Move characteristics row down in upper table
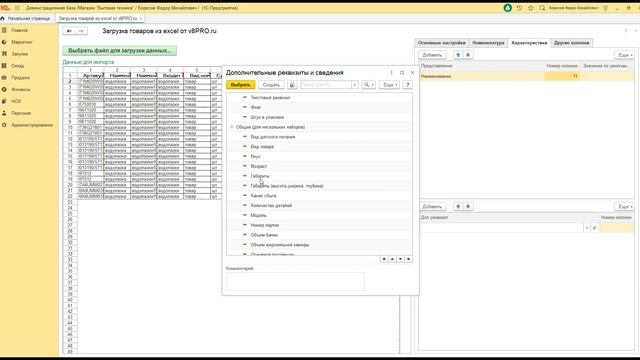Screen dimensions: 640x360 (468, 55)
